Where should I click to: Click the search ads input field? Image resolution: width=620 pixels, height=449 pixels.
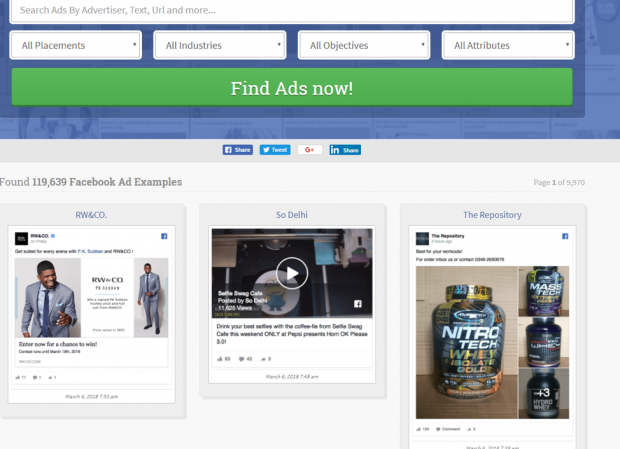click(x=292, y=11)
